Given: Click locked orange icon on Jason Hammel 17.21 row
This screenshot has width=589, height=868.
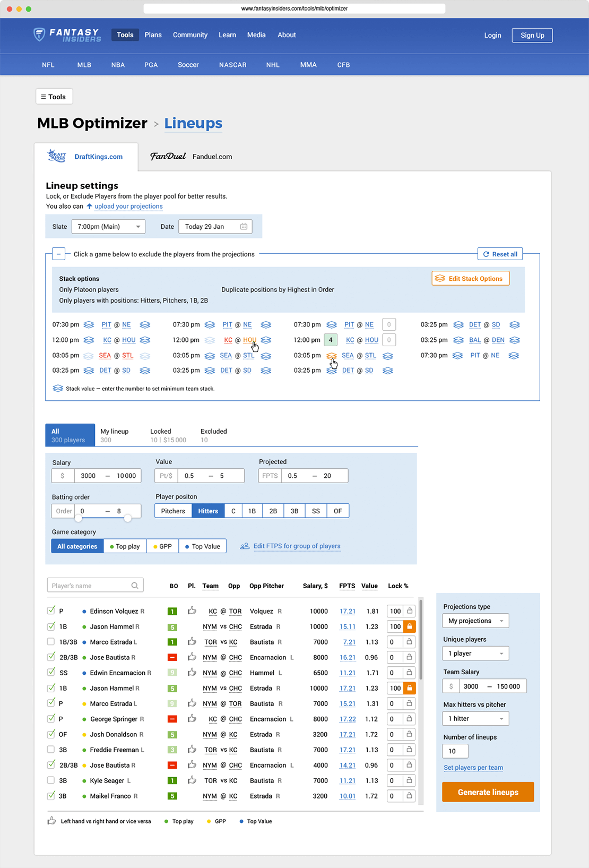Looking at the screenshot, I should [410, 688].
